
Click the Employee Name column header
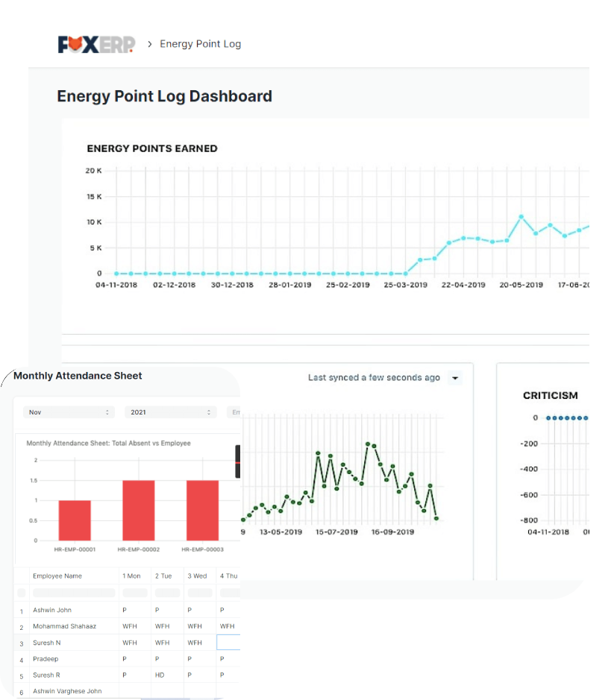click(57, 576)
